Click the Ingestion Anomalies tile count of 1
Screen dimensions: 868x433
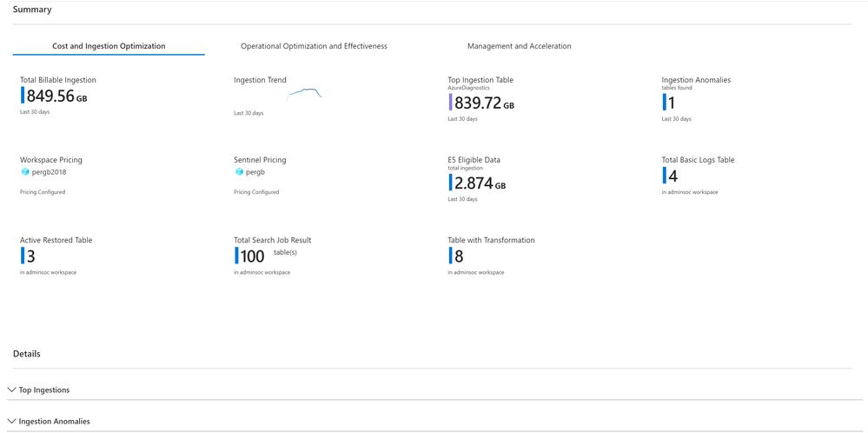672,103
